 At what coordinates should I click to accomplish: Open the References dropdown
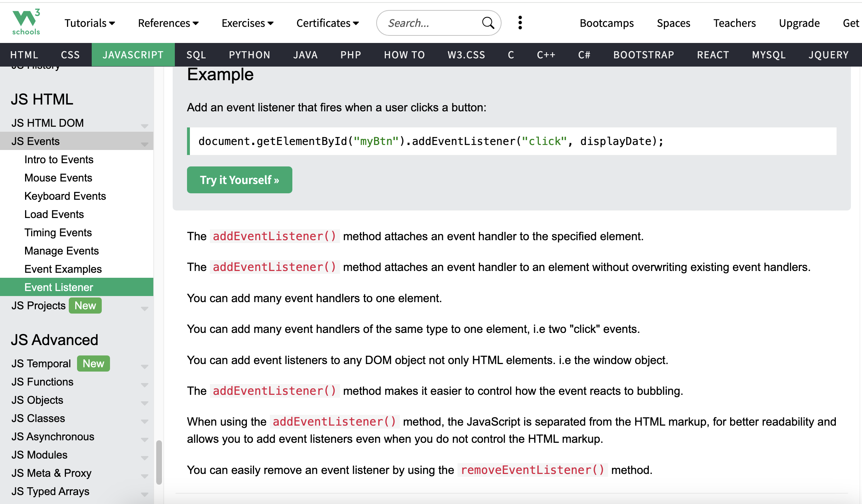[x=168, y=23]
